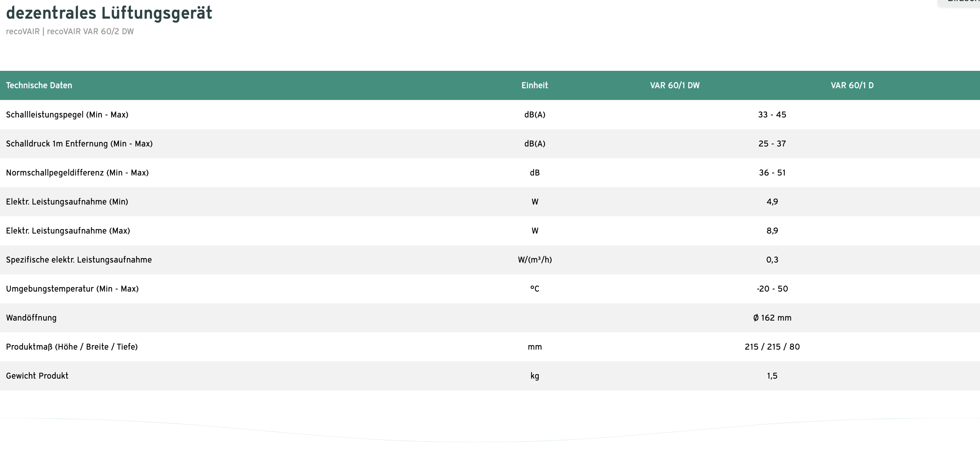Image resolution: width=980 pixels, height=456 pixels.
Task: Click the value 'Ø 162 mm'
Action: click(x=772, y=318)
